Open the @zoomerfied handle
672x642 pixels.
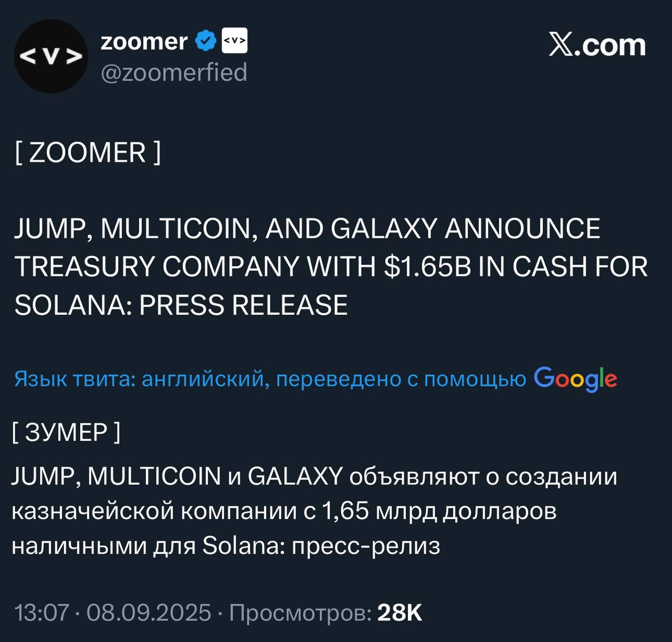174,72
